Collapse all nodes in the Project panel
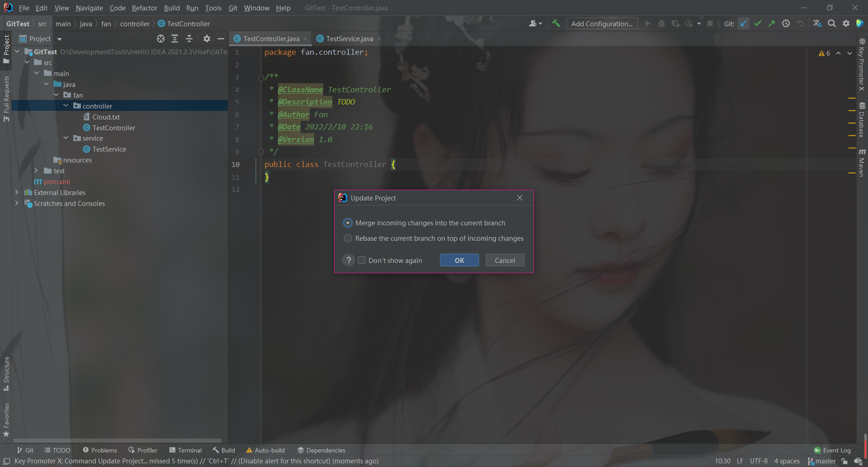The height and width of the screenshot is (467, 868). pyautogui.click(x=189, y=38)
